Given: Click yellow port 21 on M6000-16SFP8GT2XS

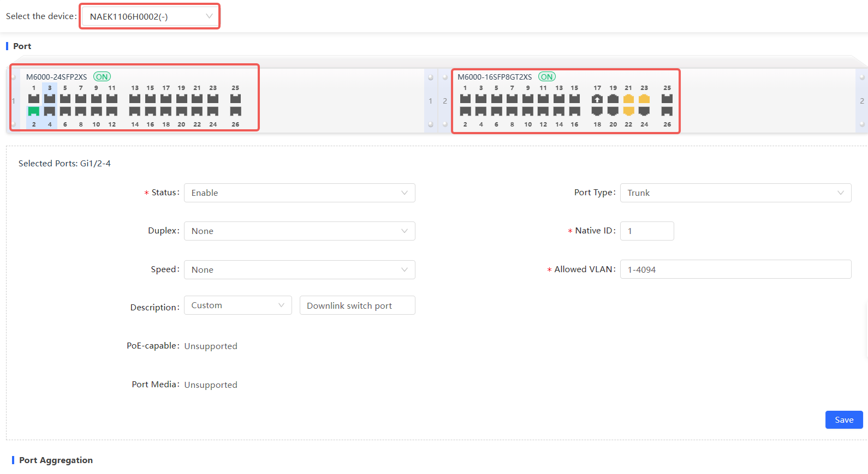Looking at the screenshot, I should click(x=628, y=99).
